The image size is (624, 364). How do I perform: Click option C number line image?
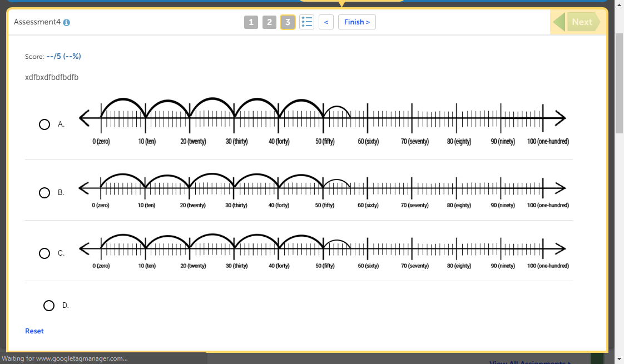tap(324, 251)
